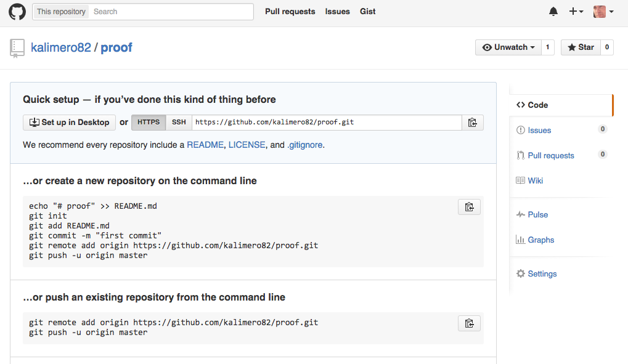The height and width of the screenshot is (364, 628).
Task: Copy the repository URL to clipboard
Action: [472, 123]
